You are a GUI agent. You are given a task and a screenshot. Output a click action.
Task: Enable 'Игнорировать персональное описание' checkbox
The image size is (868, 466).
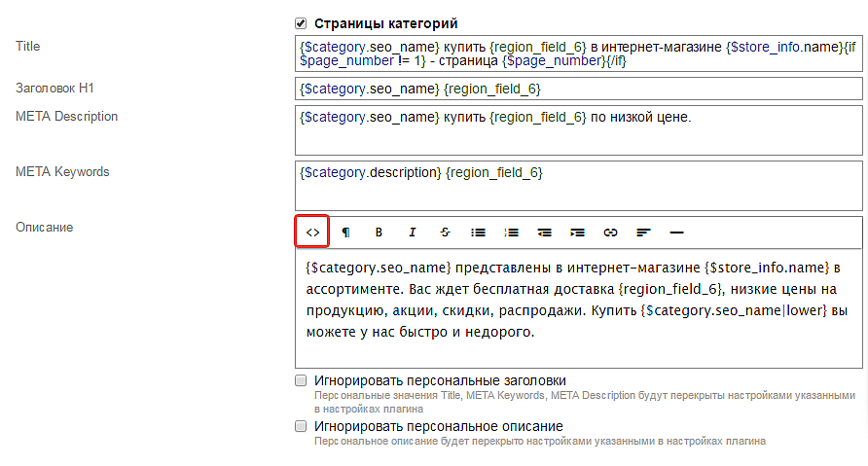tap(301, 426)
